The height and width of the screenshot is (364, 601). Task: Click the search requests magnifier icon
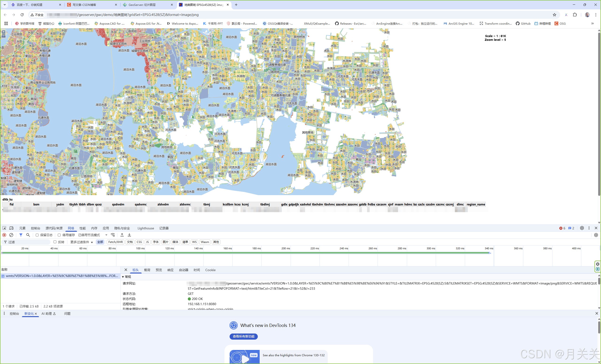point(28,235)
